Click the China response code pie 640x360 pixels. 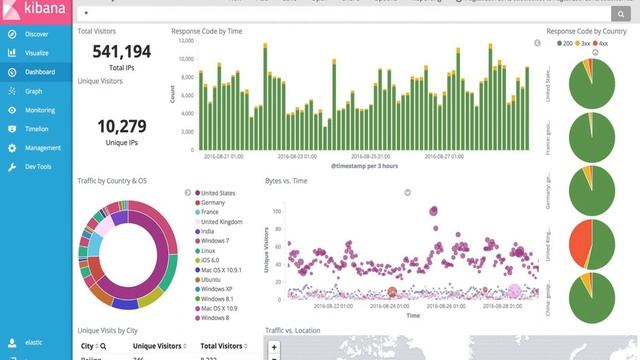coord(592,298)
